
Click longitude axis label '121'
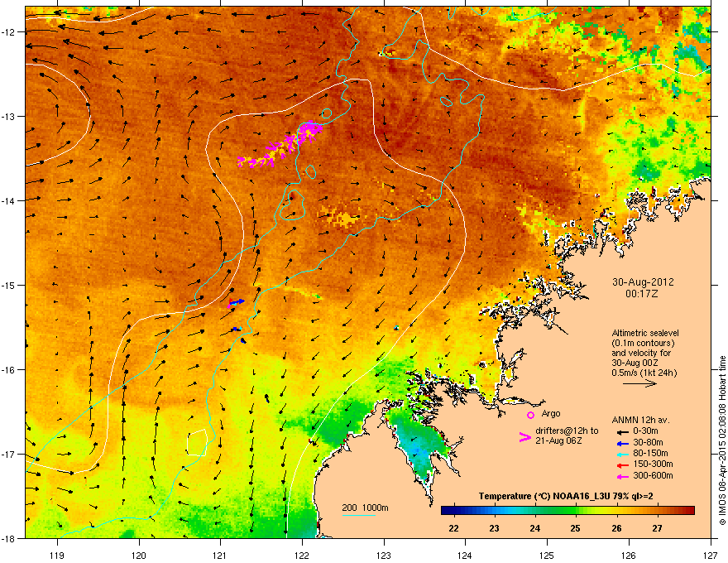(220, 555)
